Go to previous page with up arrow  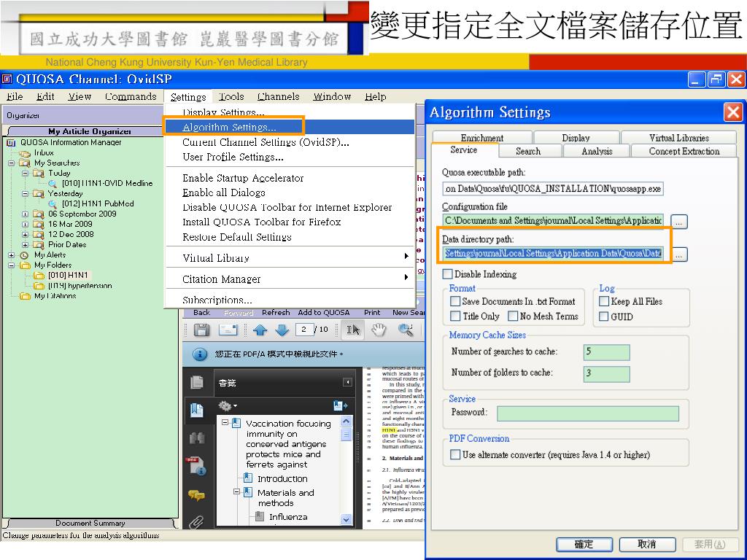(260, 330)
